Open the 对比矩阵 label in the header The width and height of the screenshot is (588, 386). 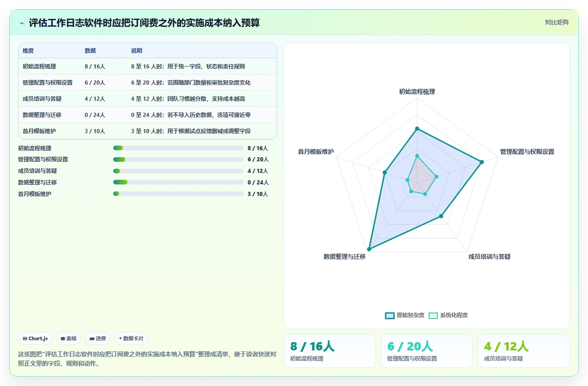click(557, 22)
